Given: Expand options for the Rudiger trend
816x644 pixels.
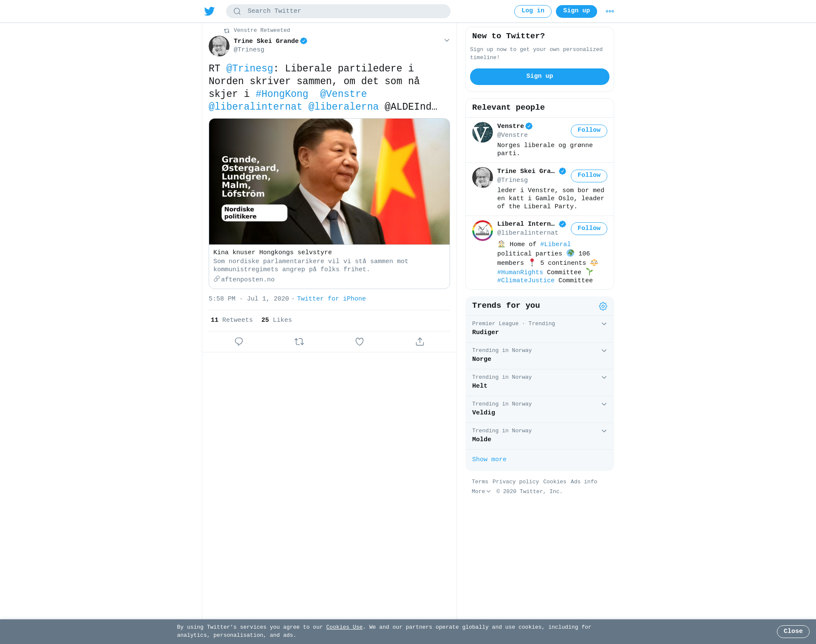Looking at the screenshot, I should tap(604, 324).
